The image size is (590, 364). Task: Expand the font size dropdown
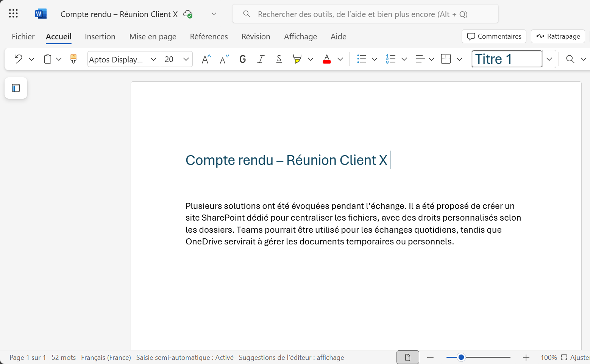pos(186,59)
